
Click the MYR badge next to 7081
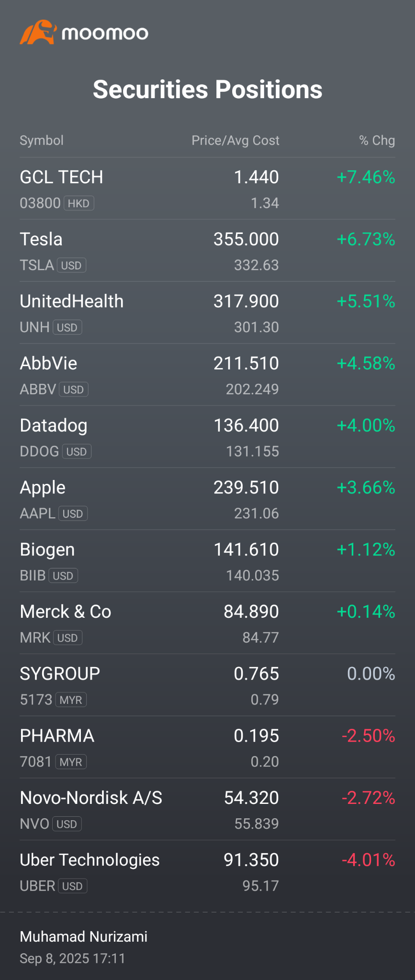(x=71, y=762)
